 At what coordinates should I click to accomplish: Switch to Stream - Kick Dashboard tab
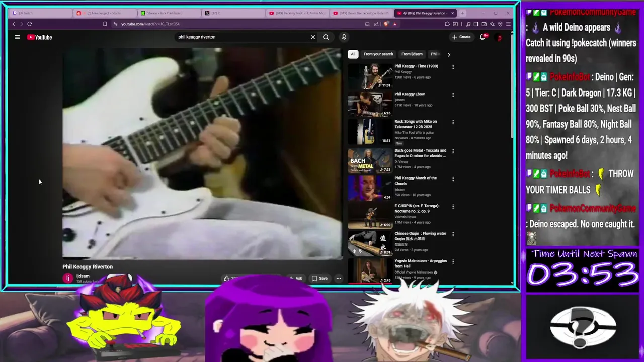(x=169, y=13)
